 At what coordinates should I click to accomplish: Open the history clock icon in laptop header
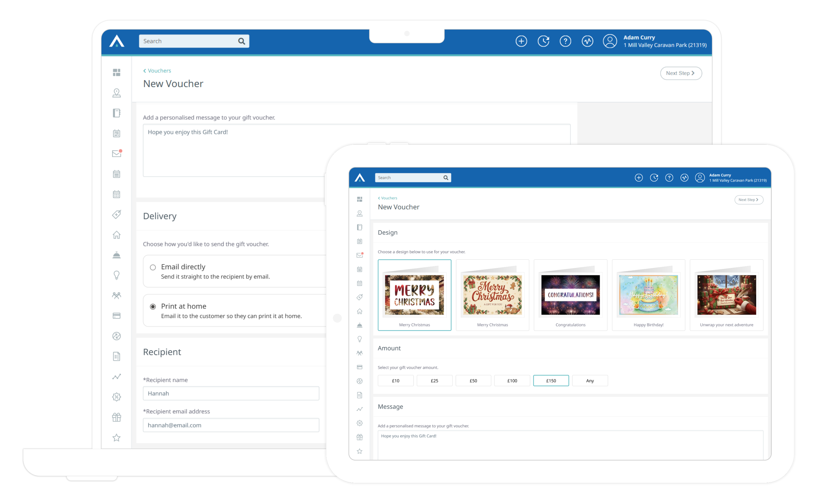point(543,41)
